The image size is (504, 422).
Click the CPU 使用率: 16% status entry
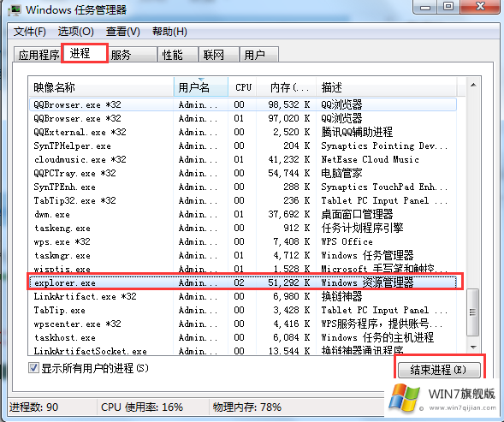point(142,407)
